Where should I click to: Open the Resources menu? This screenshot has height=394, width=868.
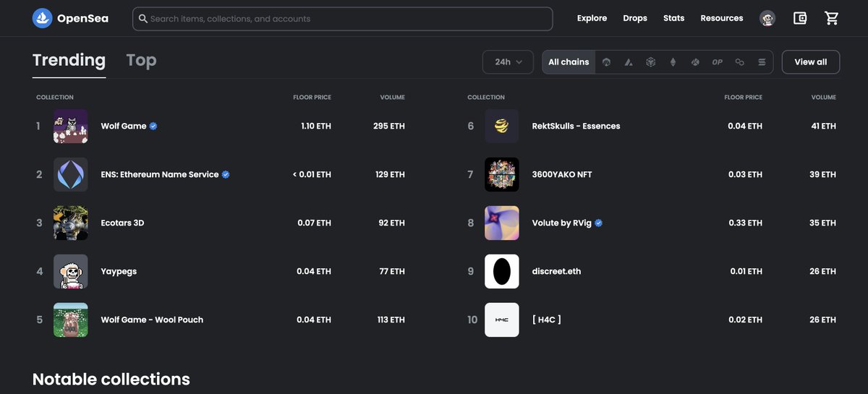pos(722,18)
